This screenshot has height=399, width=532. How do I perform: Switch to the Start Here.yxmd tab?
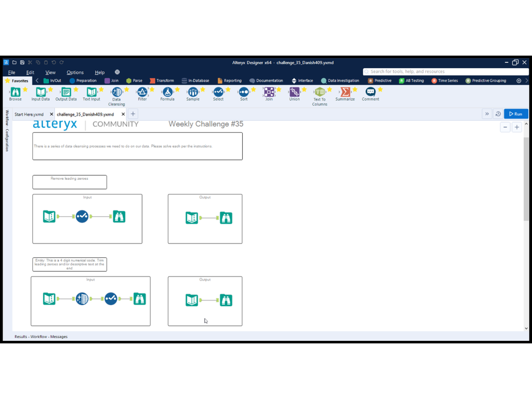click(29, 115)
